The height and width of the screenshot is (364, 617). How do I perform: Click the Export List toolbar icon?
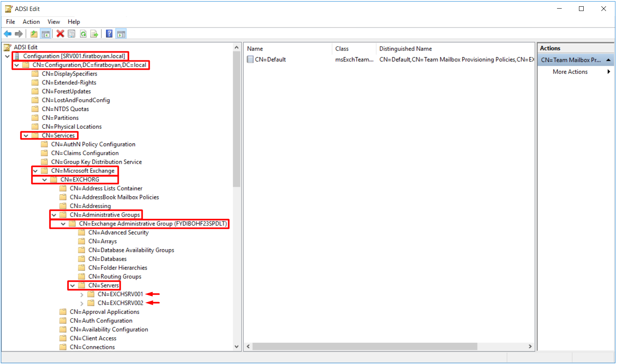coord(94,34)
